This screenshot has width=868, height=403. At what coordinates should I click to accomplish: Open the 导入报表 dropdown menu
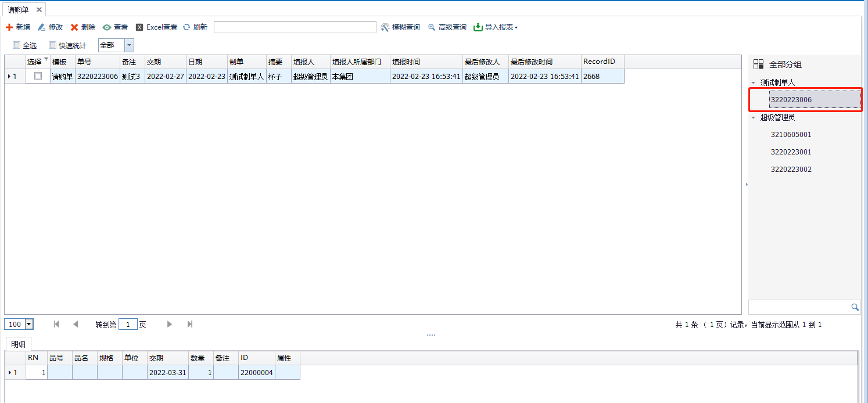click(496, 27)
